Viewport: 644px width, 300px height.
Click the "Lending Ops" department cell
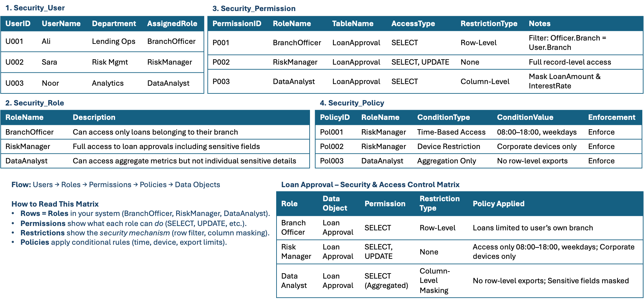click(114, 41)
